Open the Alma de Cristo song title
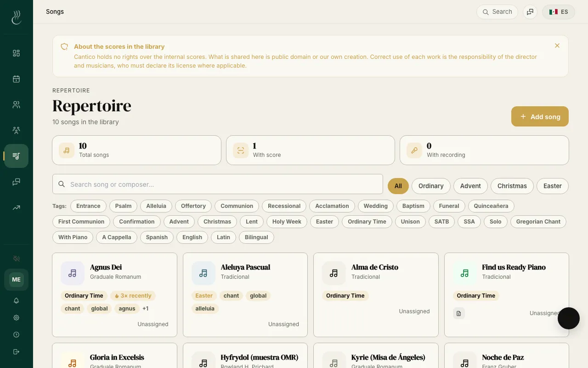The height and width of the screenshot is (368, 588). tap(375, 267)
